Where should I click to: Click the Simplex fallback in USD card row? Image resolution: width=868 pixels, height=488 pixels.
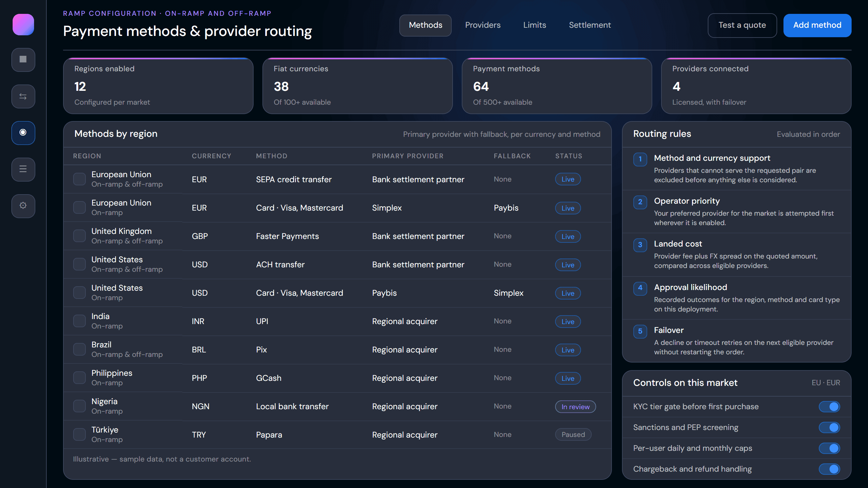(x=508, y=293)
